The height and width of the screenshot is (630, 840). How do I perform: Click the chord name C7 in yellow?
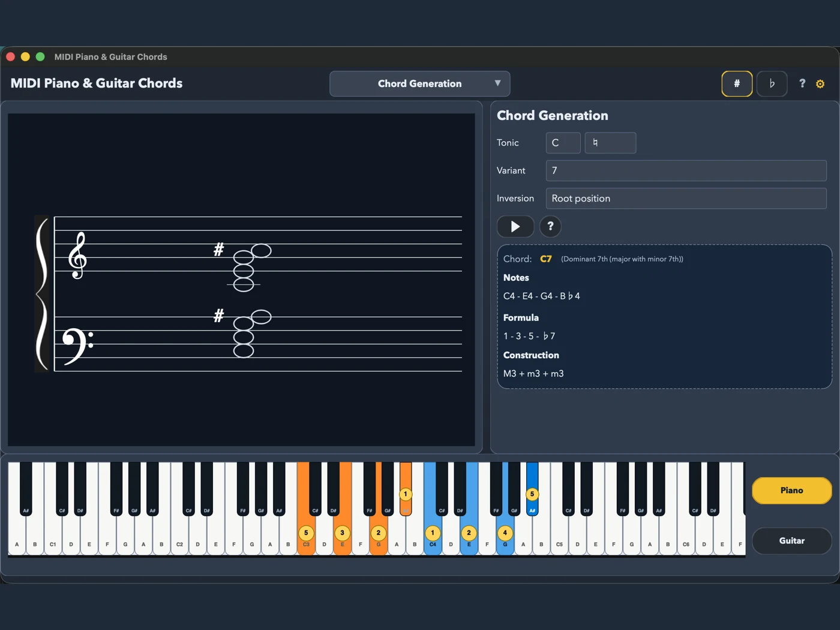coord(546,259)
